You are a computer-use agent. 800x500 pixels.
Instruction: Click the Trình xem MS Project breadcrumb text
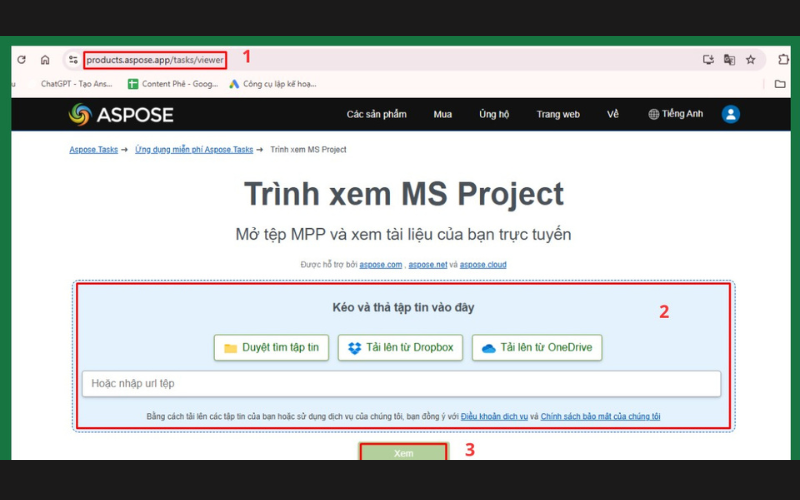click(x=308, y=149)
